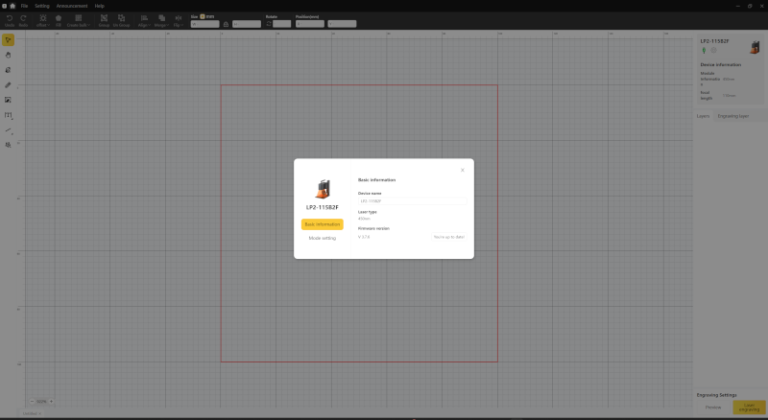Click the Ungroup objects icon
Image resolution: width=768 pixels, height=420 pixels.
click(121, 19)
